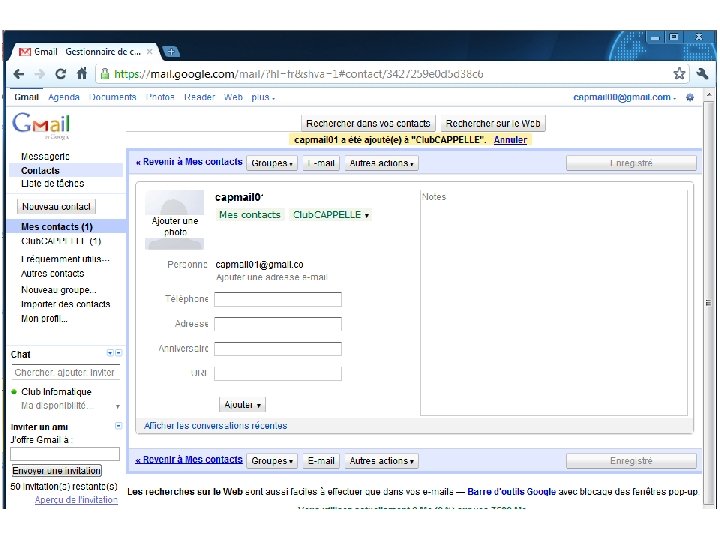Open the top Autres actions dropdown

(381, 163)
